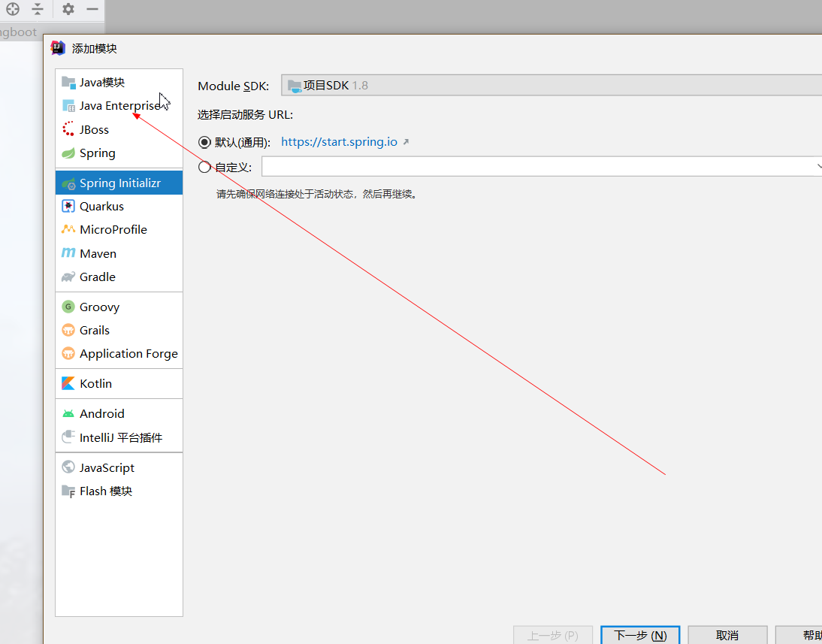Pick the JBoss red dots icon
Image resolution: width=822 pixels, height=644 pixels.
point(68,129)
